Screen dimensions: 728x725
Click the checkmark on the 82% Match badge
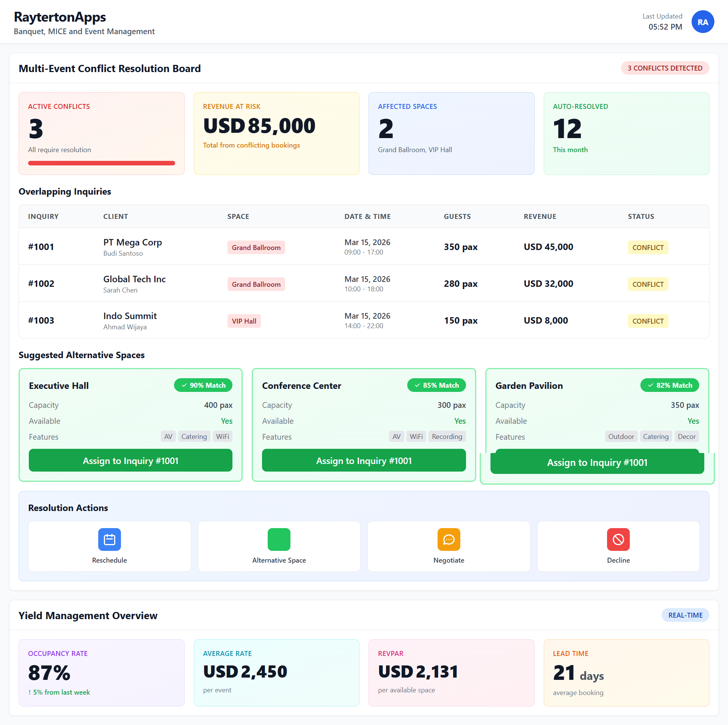point(651,385)
